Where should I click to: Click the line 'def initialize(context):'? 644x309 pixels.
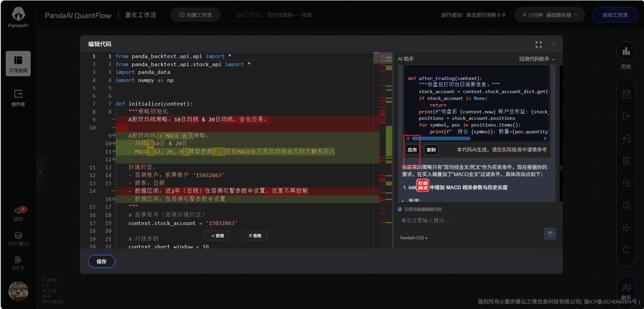[154, 104]
